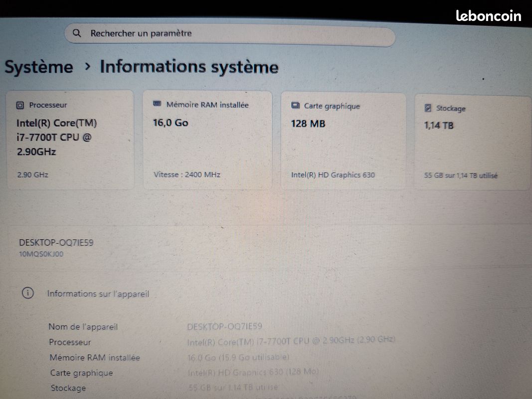This screenshot has height=399, width=532.
Task: Click the breadcrumb chevron after Système
Action: 88,66
